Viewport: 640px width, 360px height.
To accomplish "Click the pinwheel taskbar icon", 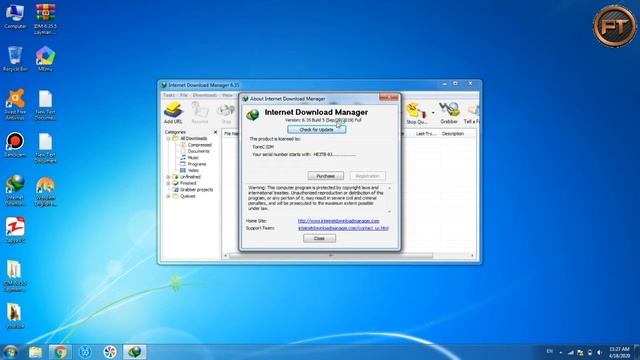I will (109, 352).
